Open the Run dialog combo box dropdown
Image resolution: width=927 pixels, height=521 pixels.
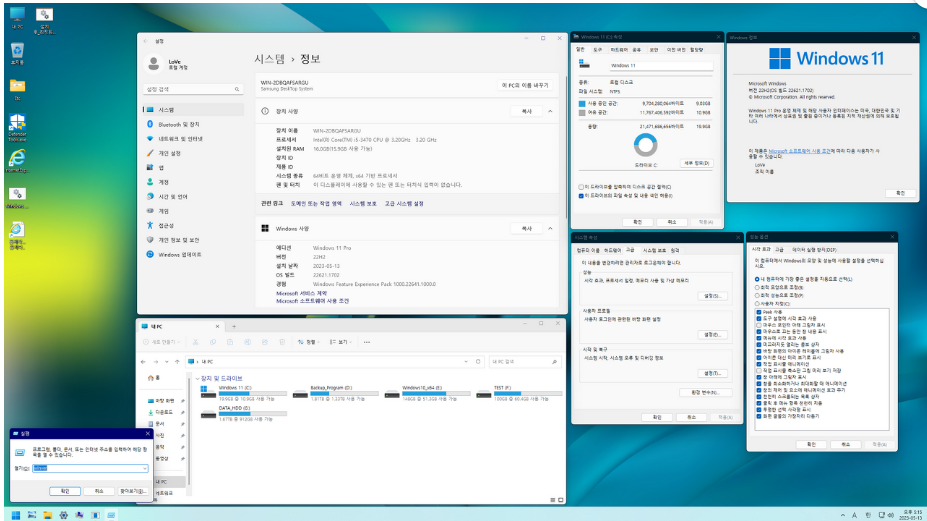(144, 468)
